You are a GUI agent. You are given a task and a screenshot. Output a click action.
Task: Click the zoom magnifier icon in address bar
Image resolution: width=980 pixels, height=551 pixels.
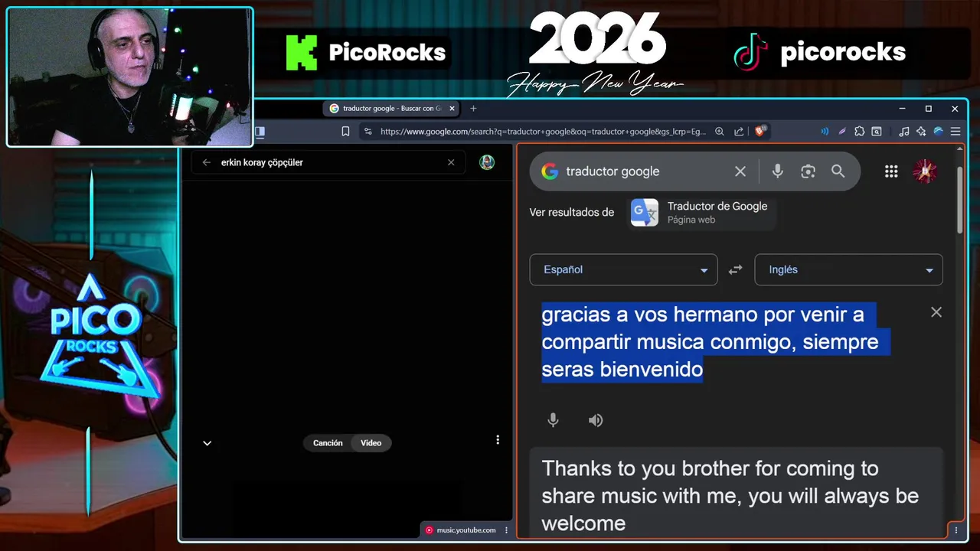720,132
